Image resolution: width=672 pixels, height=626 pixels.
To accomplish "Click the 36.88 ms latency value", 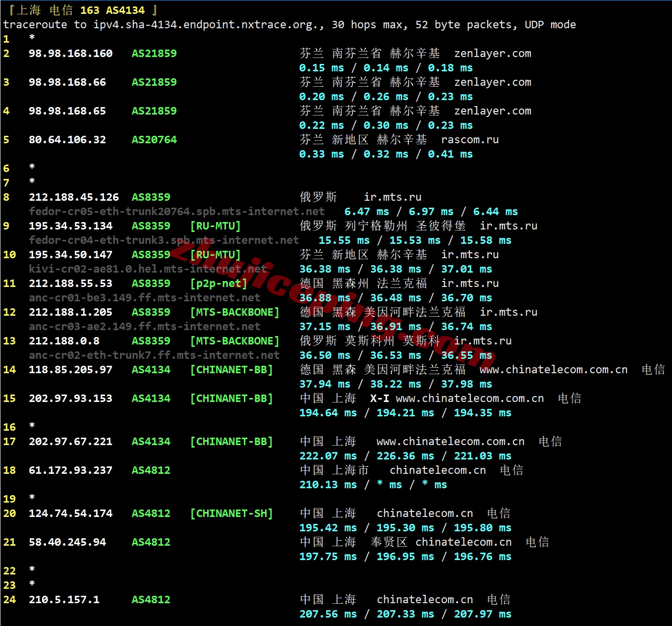I will pos(325,298).
